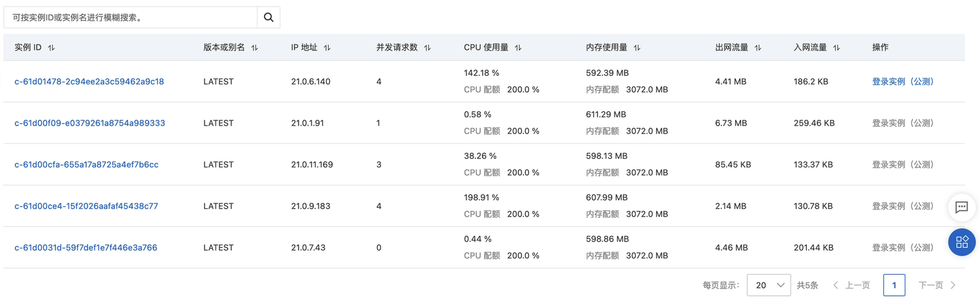Sort by CPU usage column icon

point(518,48)
